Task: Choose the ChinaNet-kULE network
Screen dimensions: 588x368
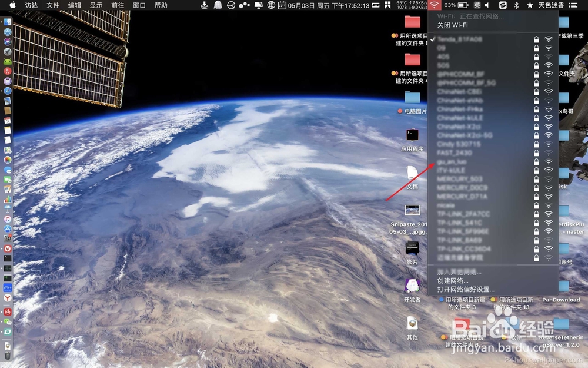Action: coord(493,118)
